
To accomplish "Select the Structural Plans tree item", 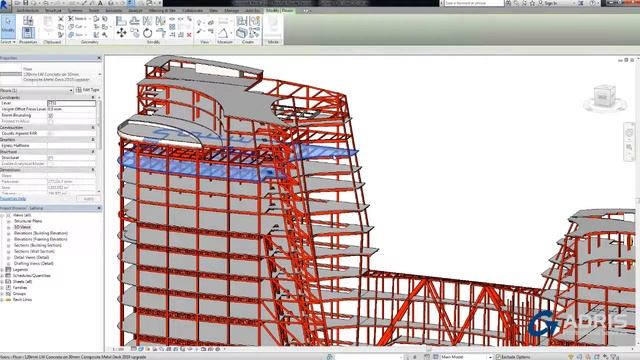I will (x=28, y=221).
